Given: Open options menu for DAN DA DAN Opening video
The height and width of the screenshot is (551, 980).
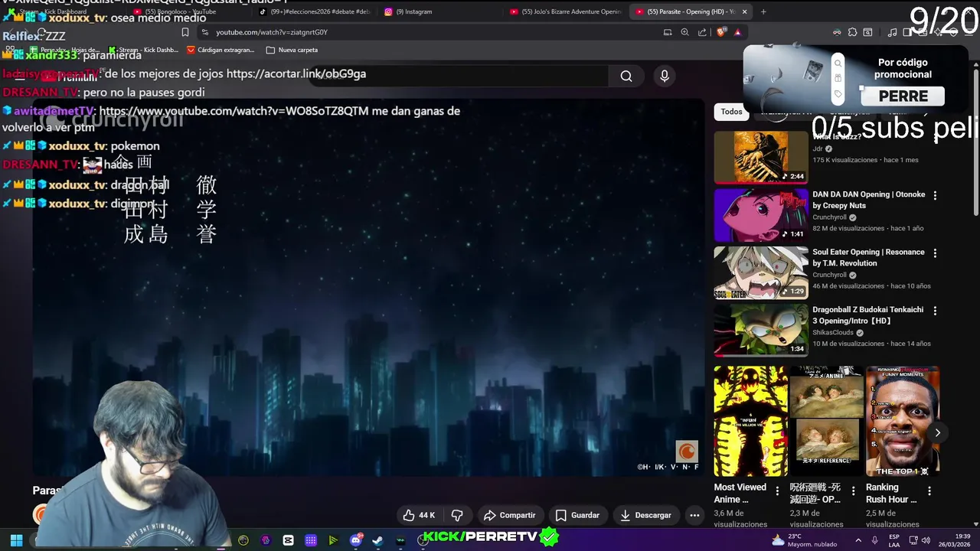Looking at the screenshot, I should (x=935, y=195).
